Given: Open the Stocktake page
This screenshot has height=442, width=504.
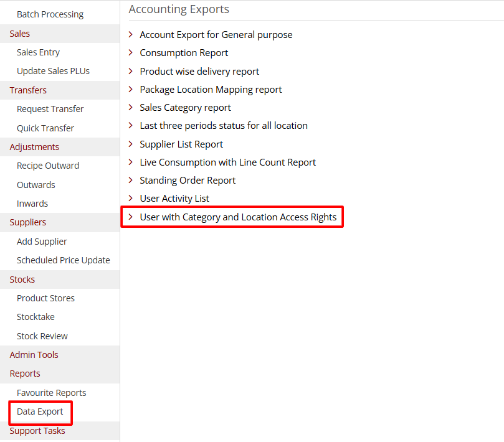Looking at the screenshot, I should coord(36,316).
